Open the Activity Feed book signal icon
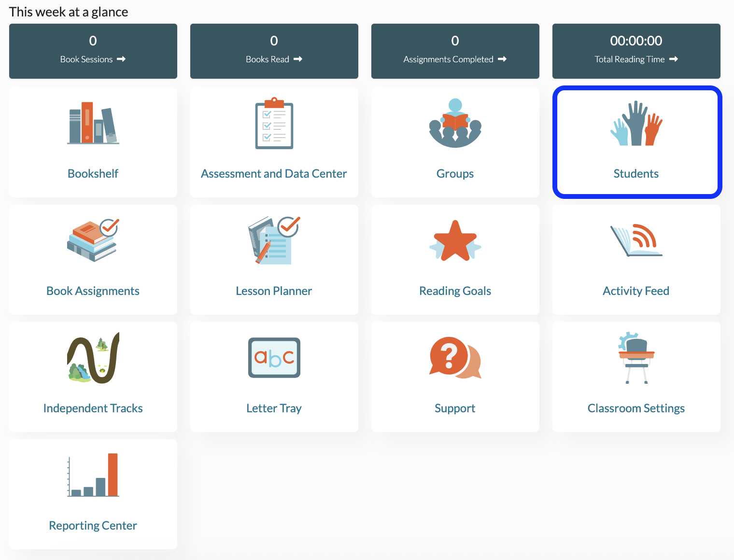 [636, 240]
